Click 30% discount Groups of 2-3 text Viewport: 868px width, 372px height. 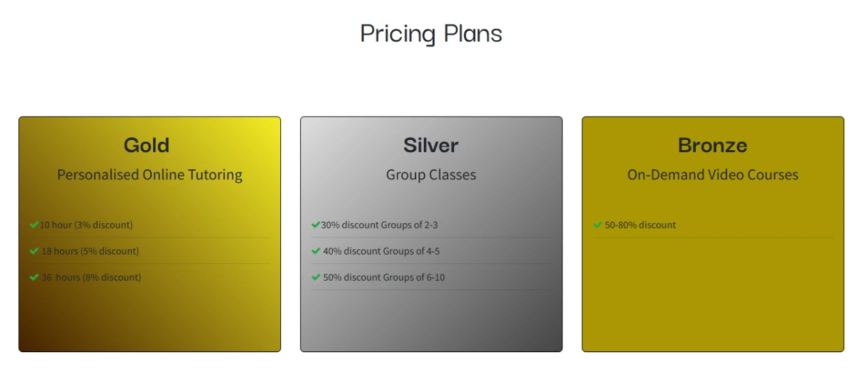point(379,225)
